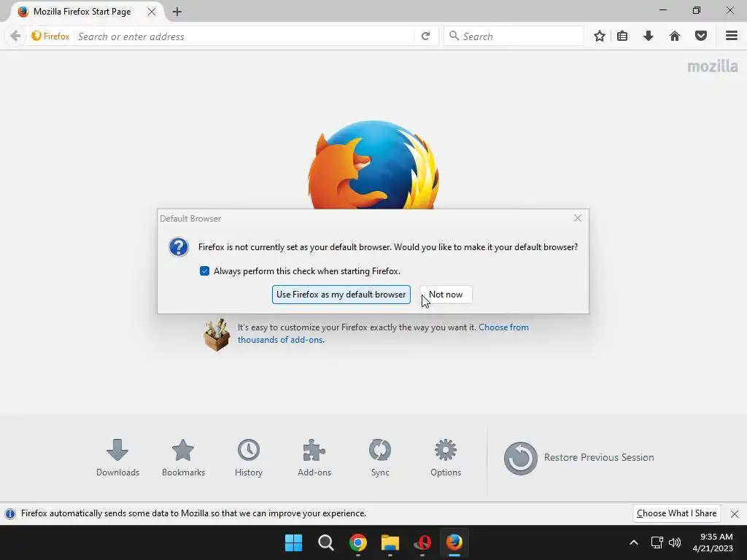This screenshot has height=560, width=747.
Task: Click the blue question mark dialog icon
Action: [179, 247]
